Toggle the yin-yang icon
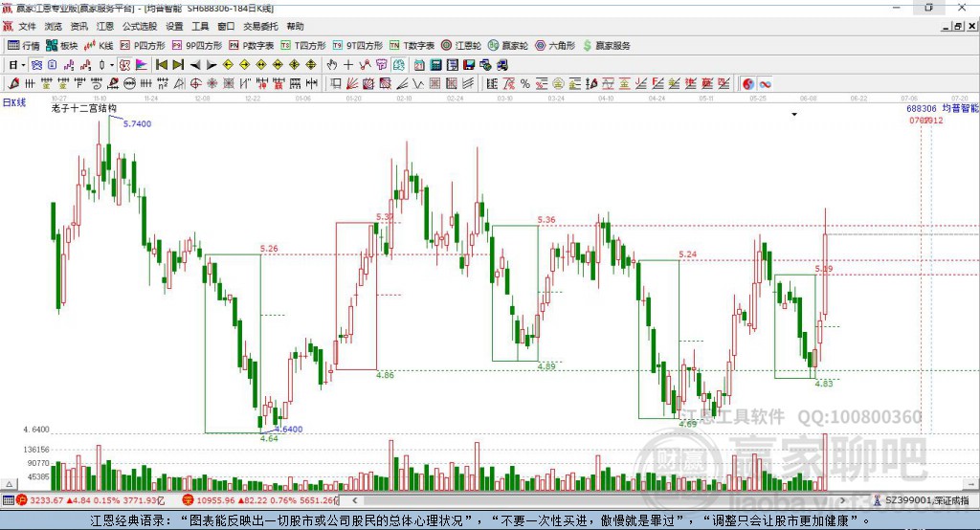 click(748, 84)
